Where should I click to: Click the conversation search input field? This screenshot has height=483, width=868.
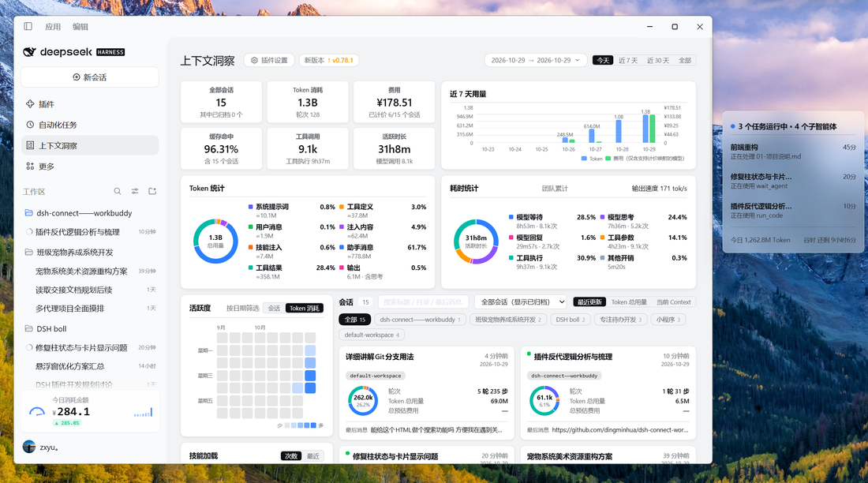[x=423, y=301]
